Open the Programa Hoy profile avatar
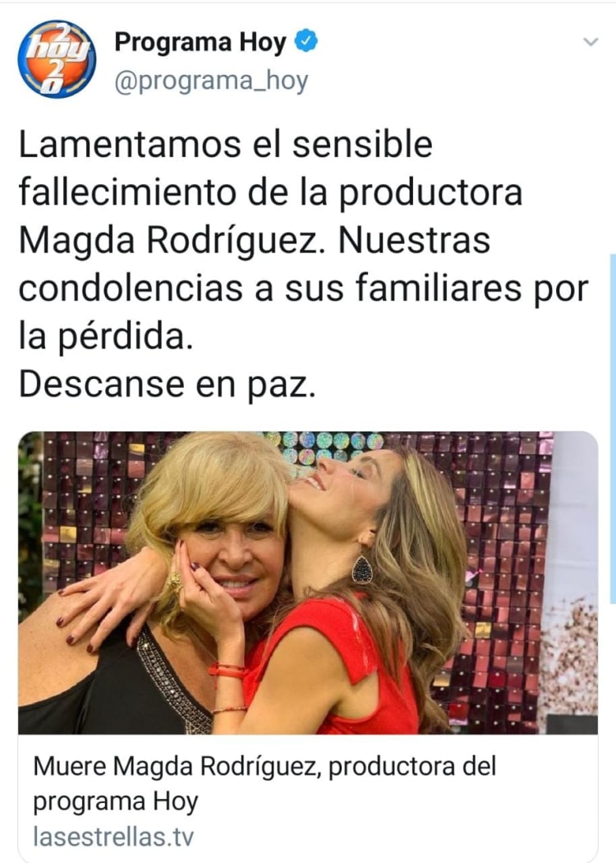The image size is (616, 863). click(x=57, y=59)
